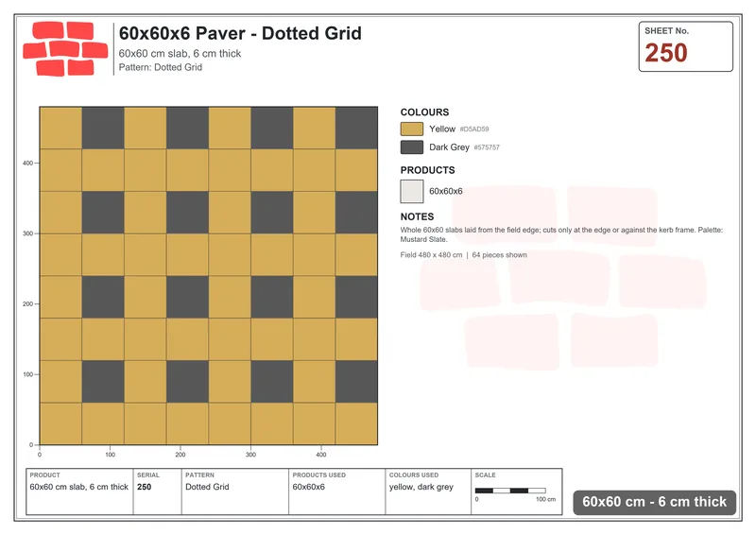Click the red brick logo icon
Screen dimensions: 756x535
click(65, 49)
